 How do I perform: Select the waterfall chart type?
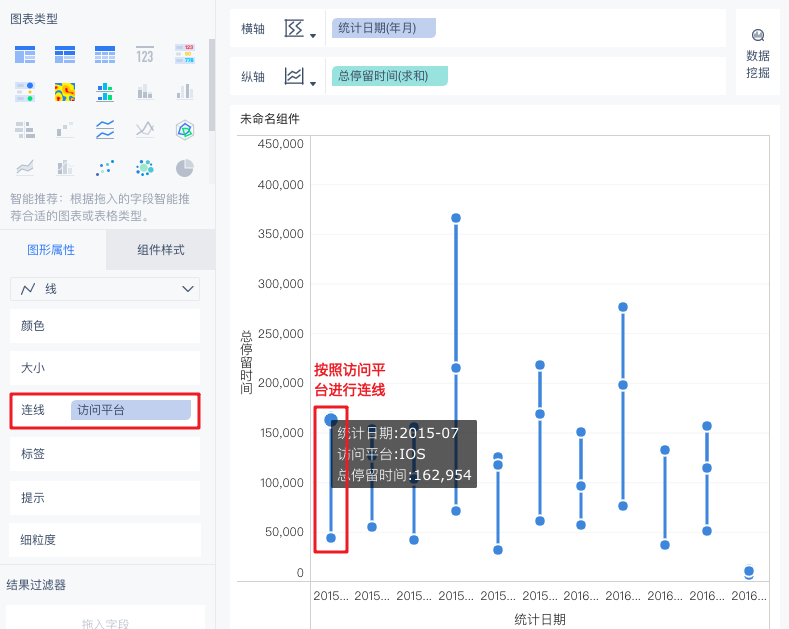pos(65,130)
